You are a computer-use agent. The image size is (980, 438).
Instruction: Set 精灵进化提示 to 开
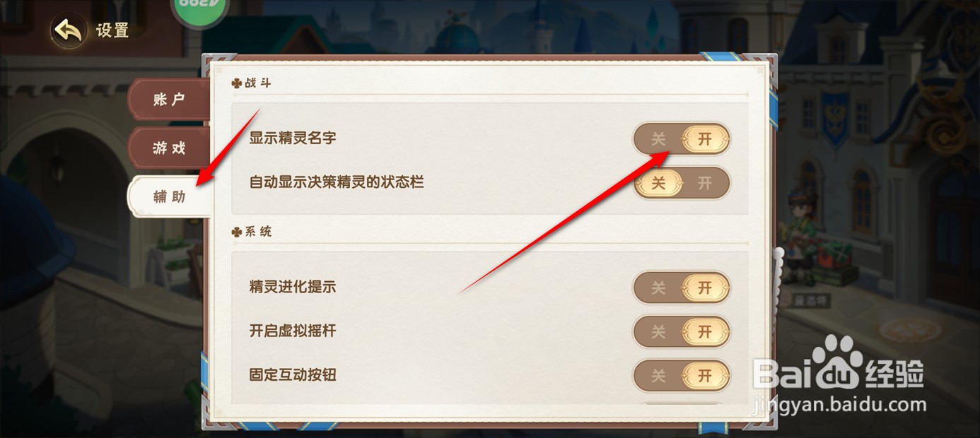coord(705,288)
